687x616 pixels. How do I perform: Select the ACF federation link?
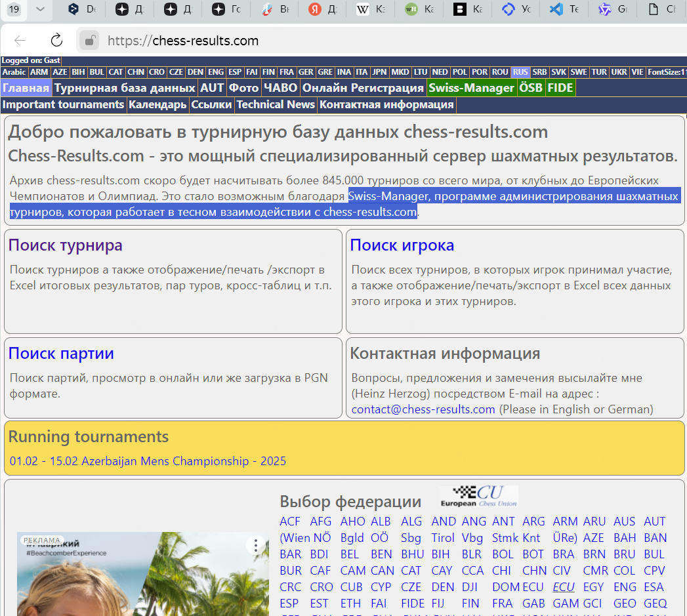point(289,522)
